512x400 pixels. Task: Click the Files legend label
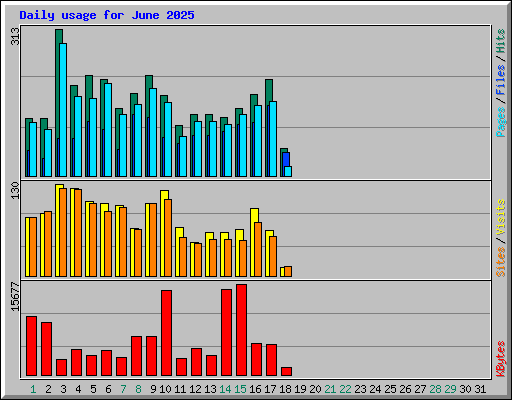(x=500, y=80)
